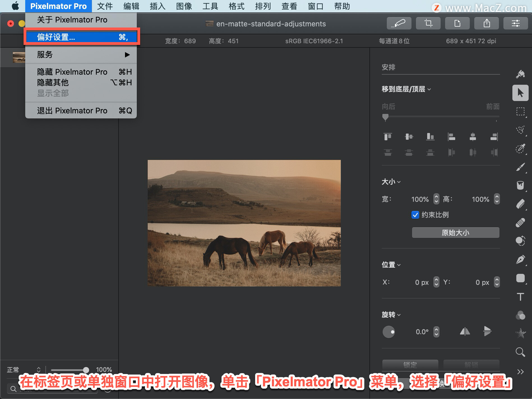
Task: Choose the rectangular selection tool
Action: click(x=520, y=111)
